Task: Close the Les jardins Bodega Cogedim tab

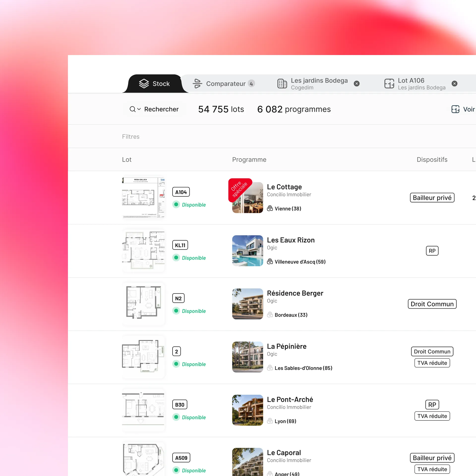Action: click(357, 84)
